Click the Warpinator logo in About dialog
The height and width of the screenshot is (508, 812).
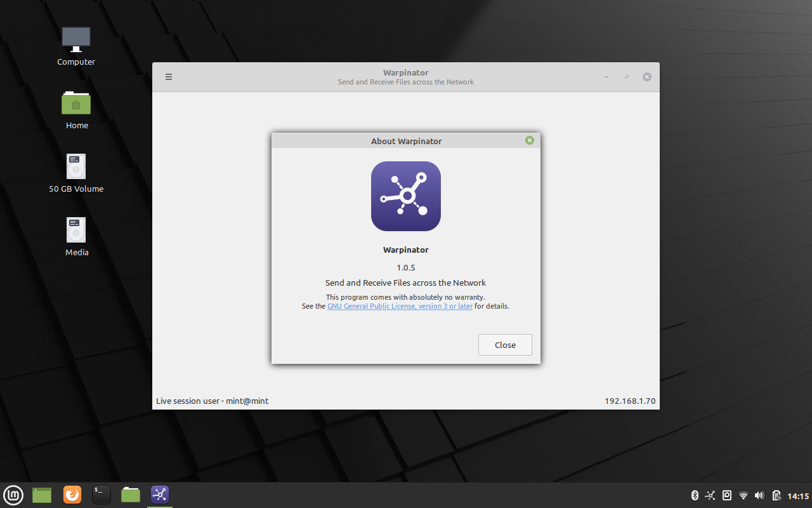(x=406, y=196)
